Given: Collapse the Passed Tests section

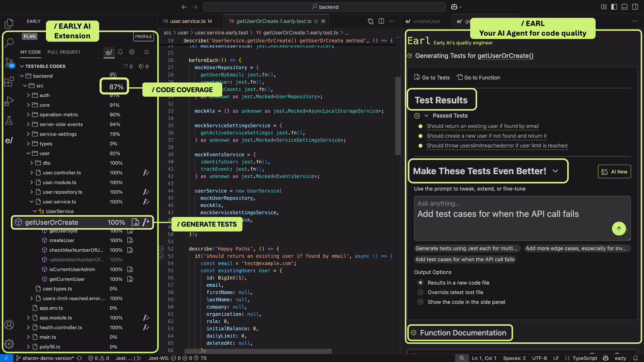Looking at the screenshot, I should tap(427, 115).
